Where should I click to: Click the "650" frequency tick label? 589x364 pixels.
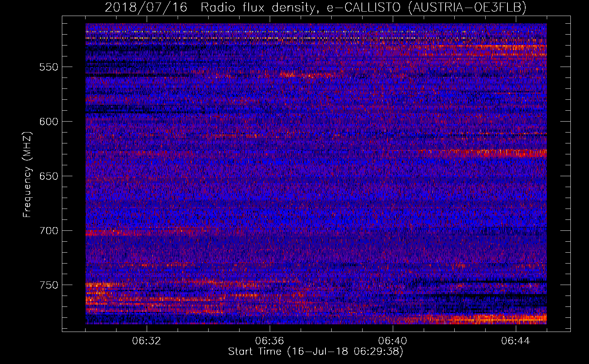[x=49, y=176]
